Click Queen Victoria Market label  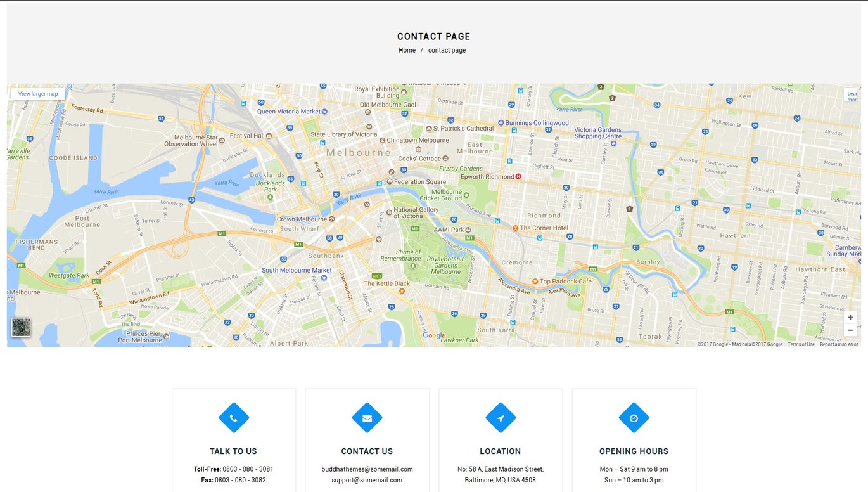tap(289, 112)
